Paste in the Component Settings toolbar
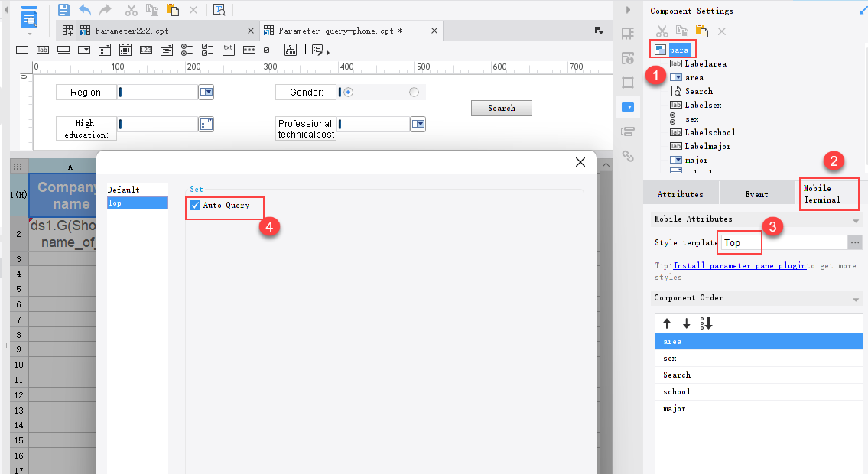 [x=702, y=31]
